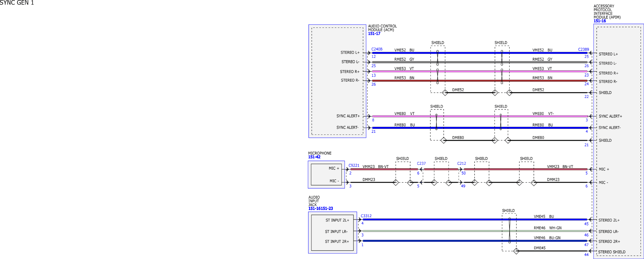
Task: Click SYNC ALERT+ inside the APIM box
Action: (610, 116)
